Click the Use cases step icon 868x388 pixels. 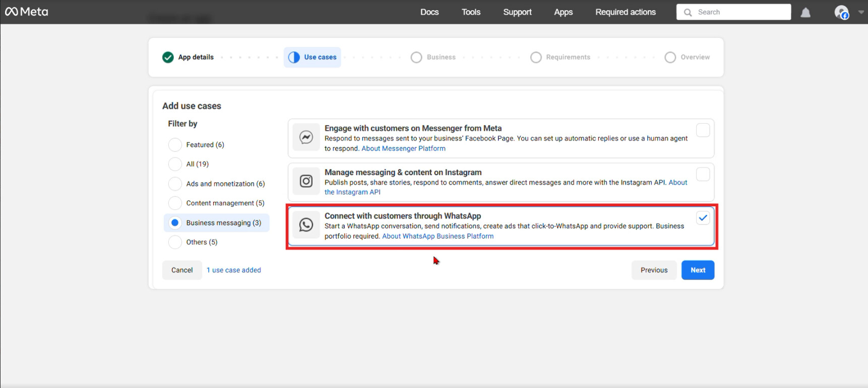[x=294, y=58]
